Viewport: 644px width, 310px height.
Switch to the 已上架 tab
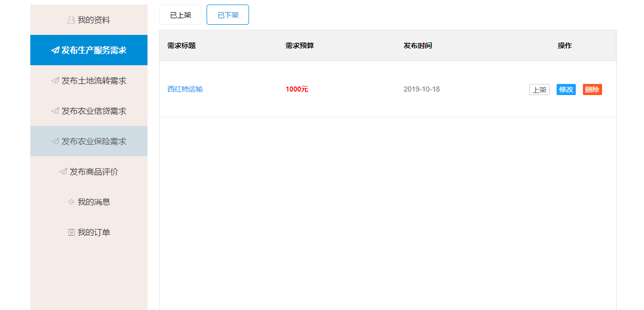[180, 15]
